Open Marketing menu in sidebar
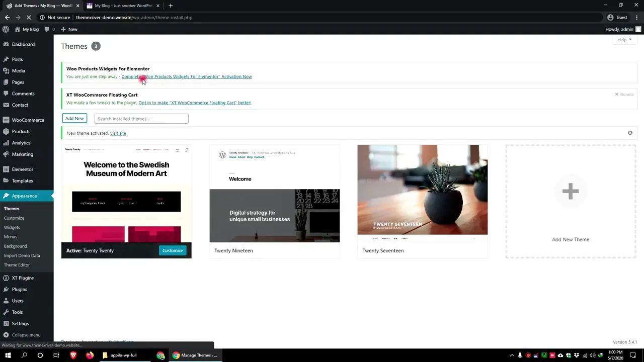Image resolution: width=644 pixels, height=362 pixels. 23,154
